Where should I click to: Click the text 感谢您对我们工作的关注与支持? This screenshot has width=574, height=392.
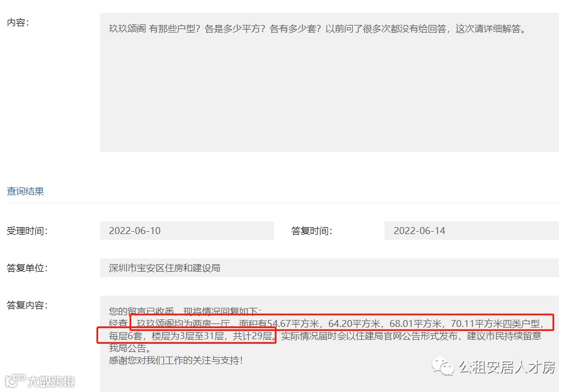(x=174, y=361)
